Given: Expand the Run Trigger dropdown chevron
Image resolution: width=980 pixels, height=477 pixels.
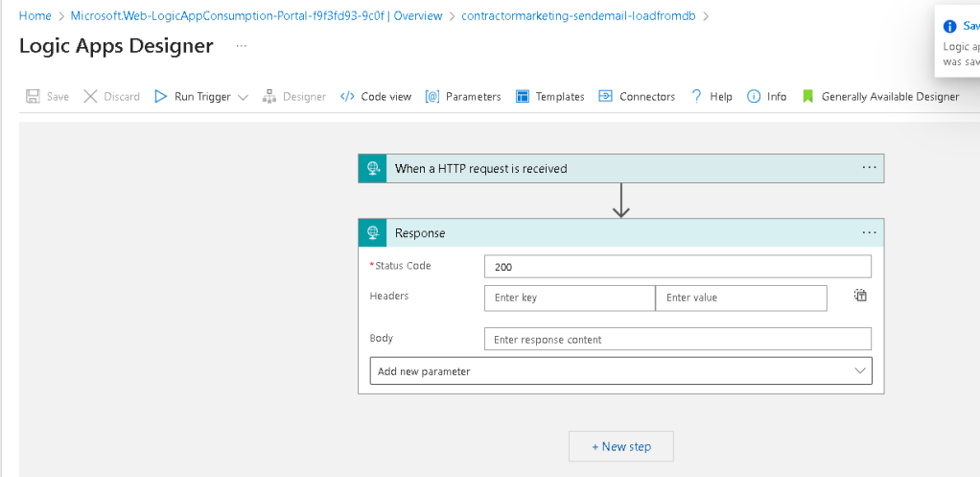Looking at the screenshot, I should pos(244,97).
